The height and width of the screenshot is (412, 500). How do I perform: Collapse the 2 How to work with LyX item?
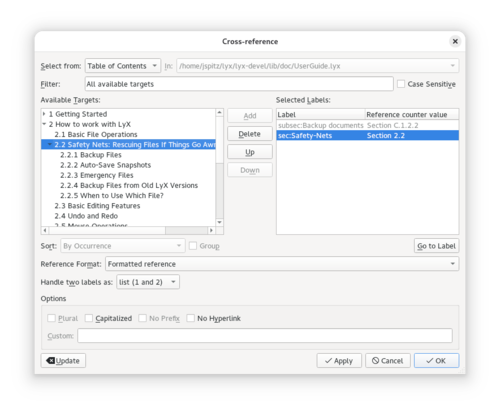coord(44,124)
